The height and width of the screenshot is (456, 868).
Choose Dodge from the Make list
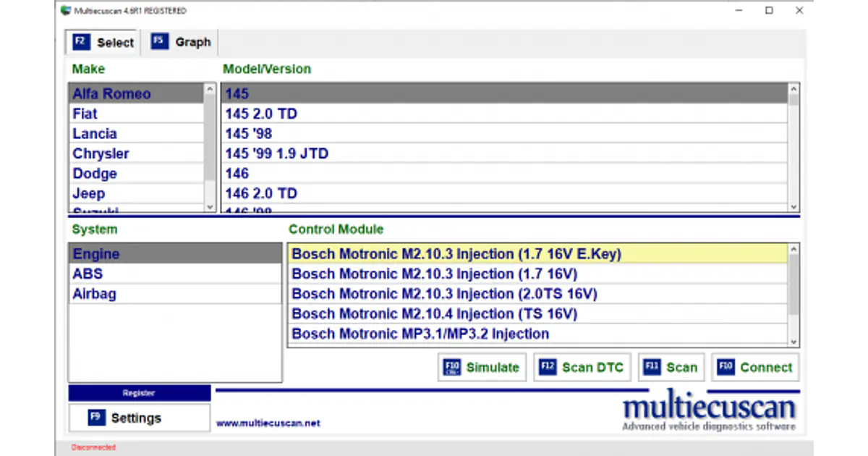[137, 174]
